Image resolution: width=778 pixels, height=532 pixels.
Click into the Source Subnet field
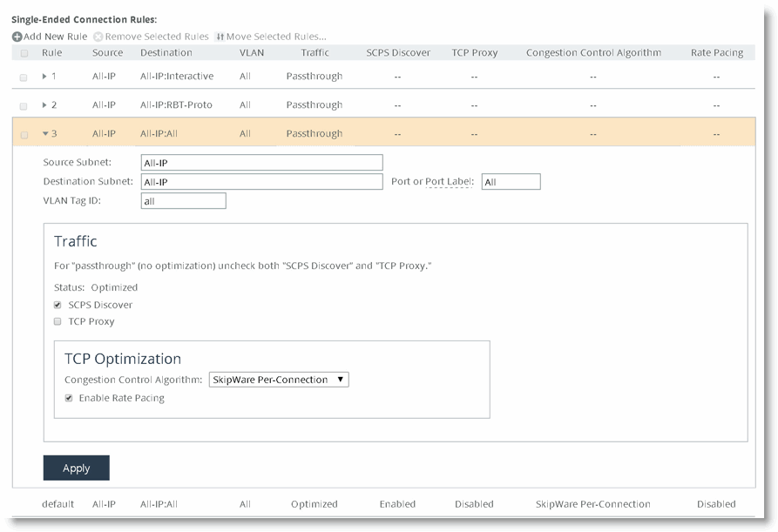(x=261, y=163)
